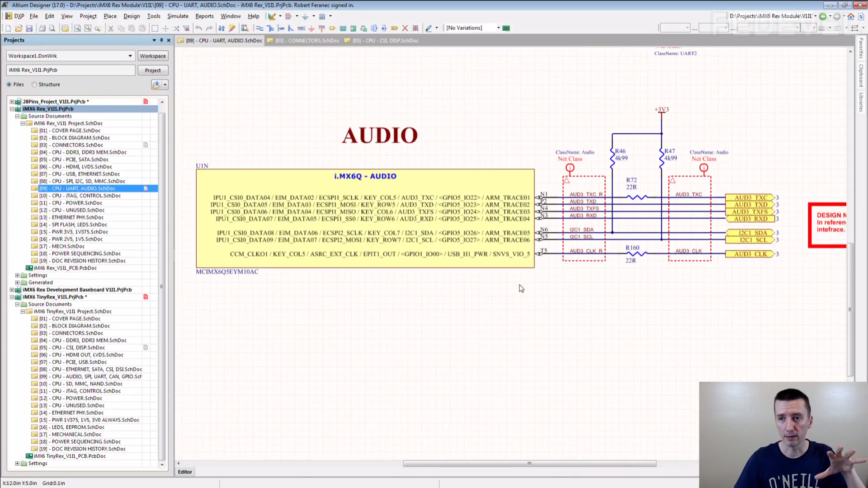Select the Files radio button
The width and height of the screenshot is (868, 488).
[9, 84]
